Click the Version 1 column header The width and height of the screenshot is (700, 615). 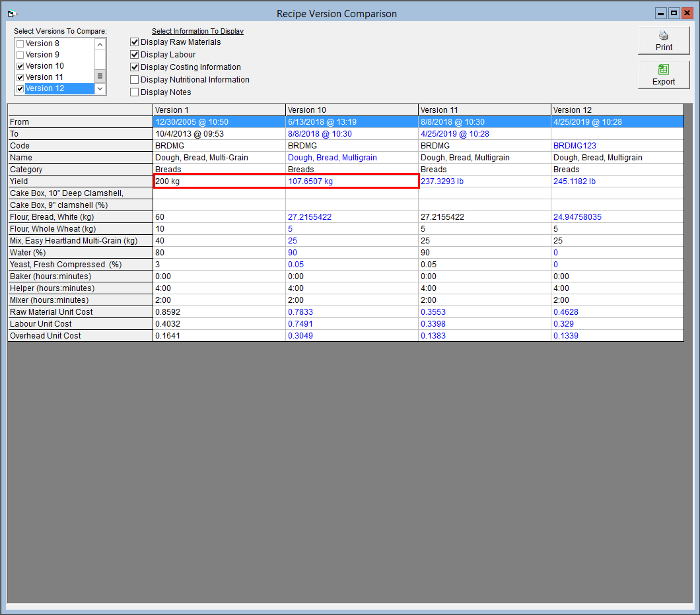tap(219, 110)
